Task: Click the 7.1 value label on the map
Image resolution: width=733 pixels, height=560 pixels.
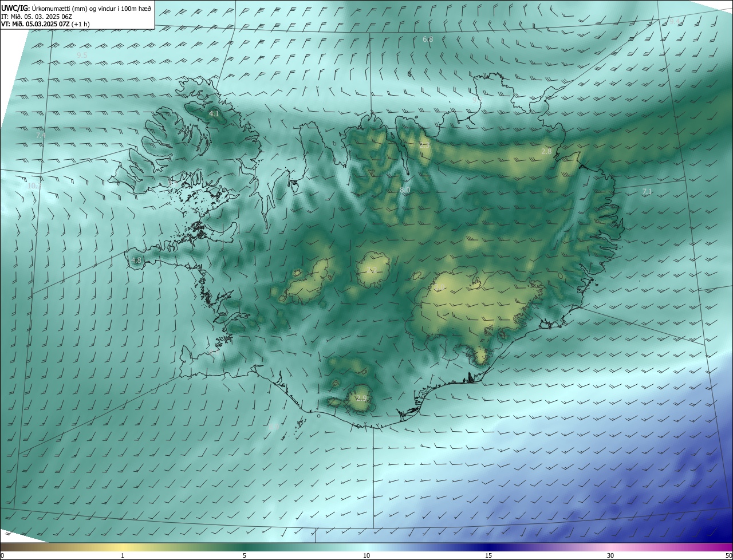Action: [x=647, y=192]
